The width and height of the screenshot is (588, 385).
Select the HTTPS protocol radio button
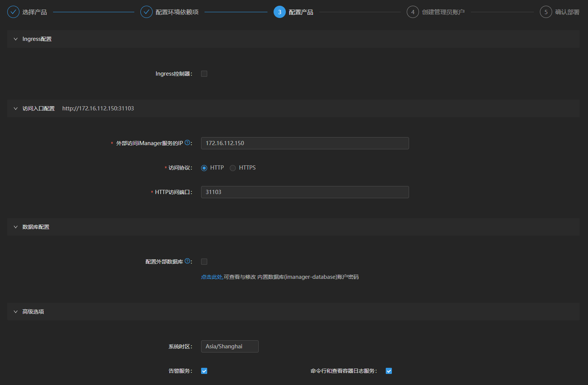pyautogui.click(x=233, y=168)
